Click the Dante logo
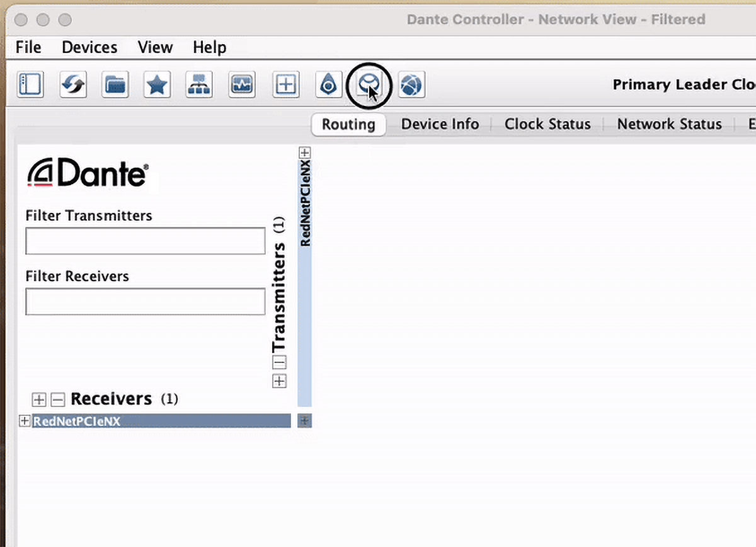 coord(88,174)
